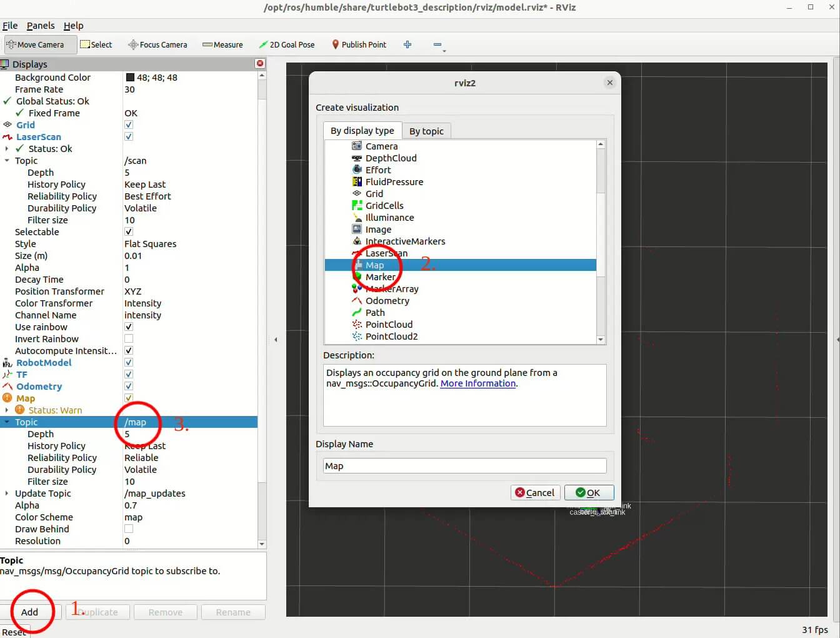Close the Displays panel with red icon
Image resolution: width=840 pixels, height=638 pixels.
coord(260,64)
